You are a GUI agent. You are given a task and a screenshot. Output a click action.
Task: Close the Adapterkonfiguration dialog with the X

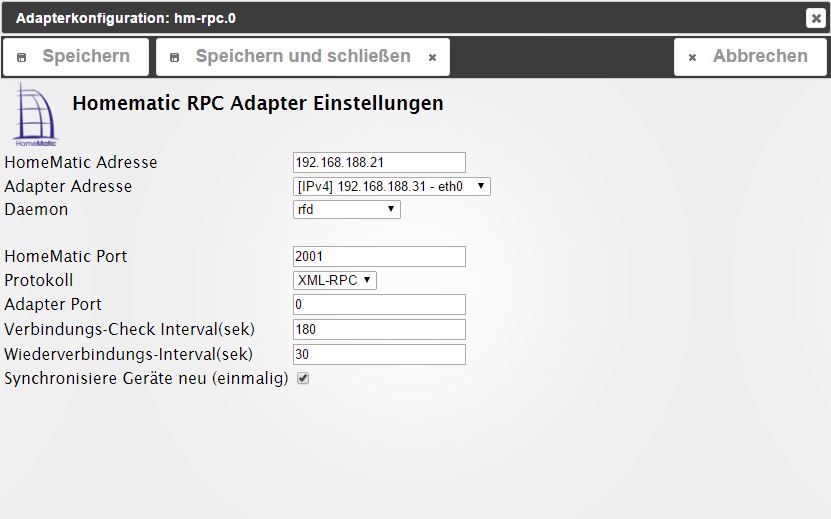point(816,18)
